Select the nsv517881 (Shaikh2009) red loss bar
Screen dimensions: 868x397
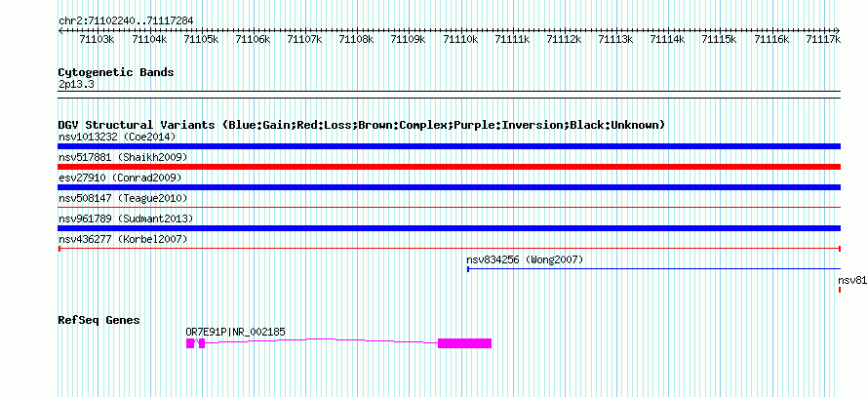[x=449, y=167]
